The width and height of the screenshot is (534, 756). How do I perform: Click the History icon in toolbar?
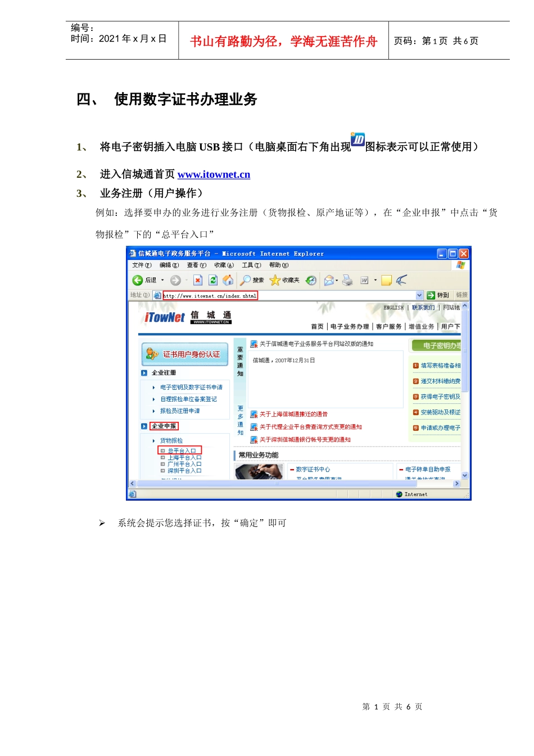[311, 280]
